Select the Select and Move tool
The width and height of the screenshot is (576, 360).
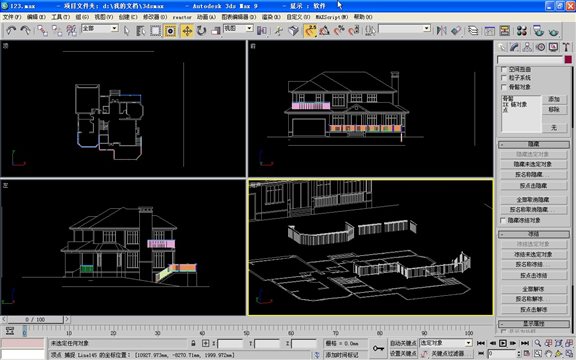(187, 31)
